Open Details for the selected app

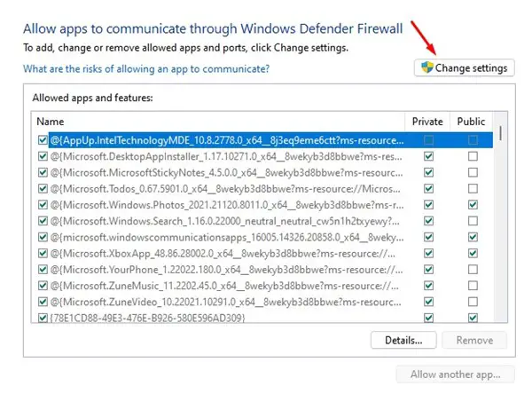[x=403, y=340]
